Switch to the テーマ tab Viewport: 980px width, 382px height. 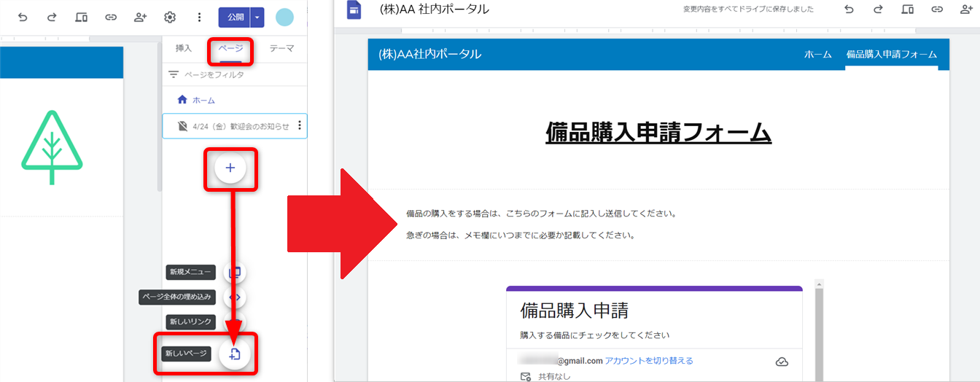281,48
